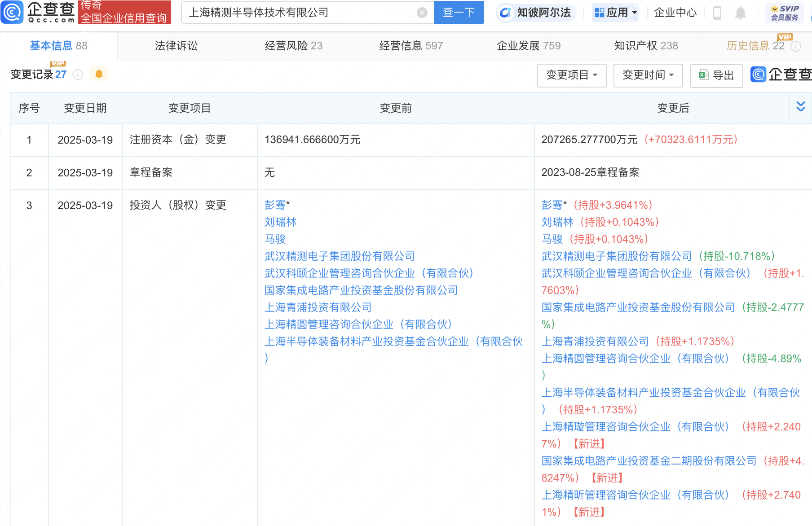Switch to the 基本信息 tab
This screenshot has width=812, height=526.
coord(59,46)
